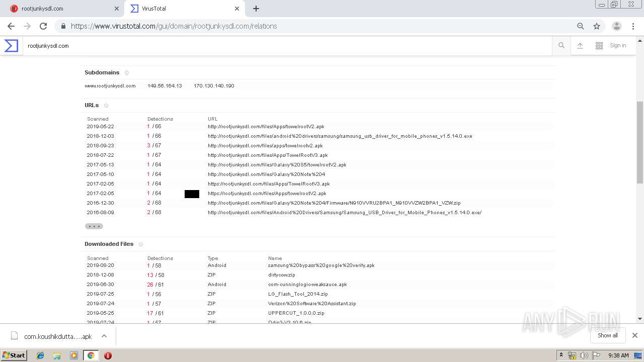Open the Chrome profile avatar

pos(617,26)
